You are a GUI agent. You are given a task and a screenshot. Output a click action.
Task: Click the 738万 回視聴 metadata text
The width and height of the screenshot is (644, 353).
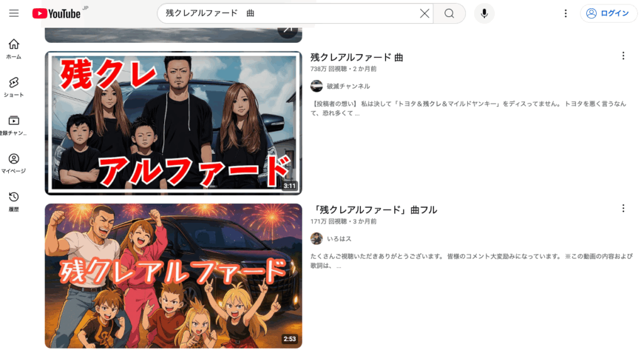(x=328, y=69)
